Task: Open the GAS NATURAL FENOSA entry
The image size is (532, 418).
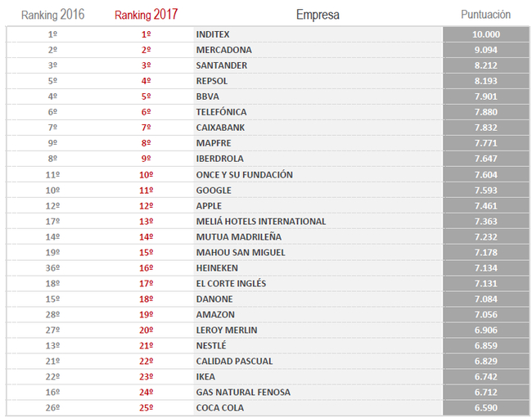Action: [x=243, y=393]
